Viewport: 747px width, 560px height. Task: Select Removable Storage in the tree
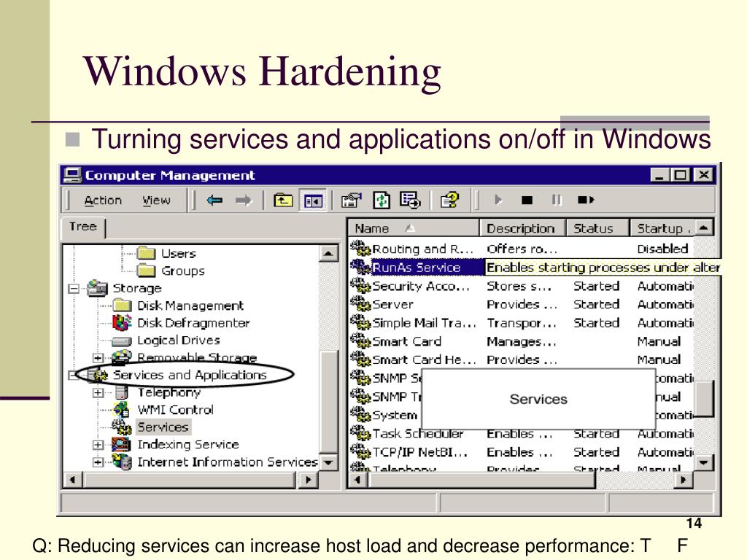[197, 357]
